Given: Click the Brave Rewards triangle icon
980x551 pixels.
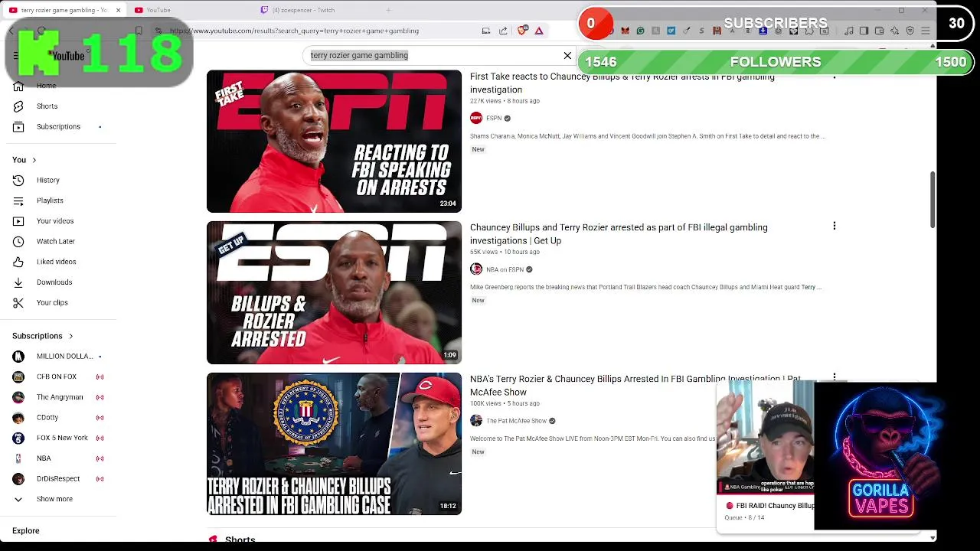Looking at the screenshot, I should pos(539,31).
